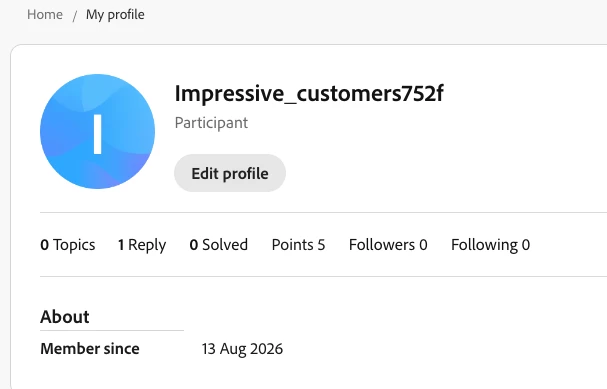This screenshot has height=389, width=607.
Task: Click the slash separator in the breadcrumb
Action: (x=74, y=16)
